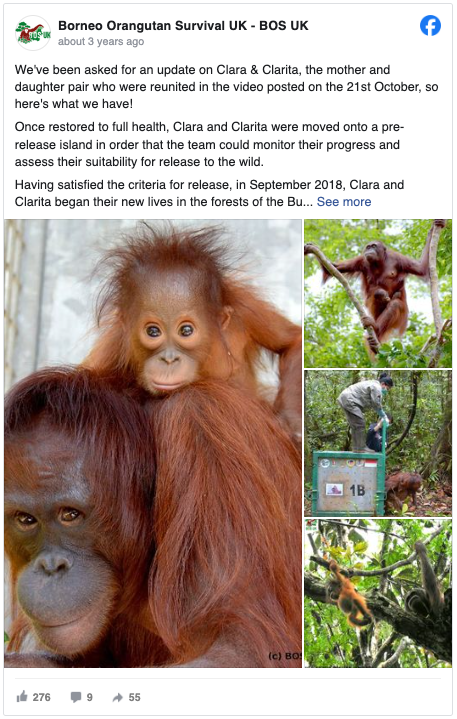This screenshot has width=457, height=719.
Task: Click the 276 likes count
Action: pos(41,697)
